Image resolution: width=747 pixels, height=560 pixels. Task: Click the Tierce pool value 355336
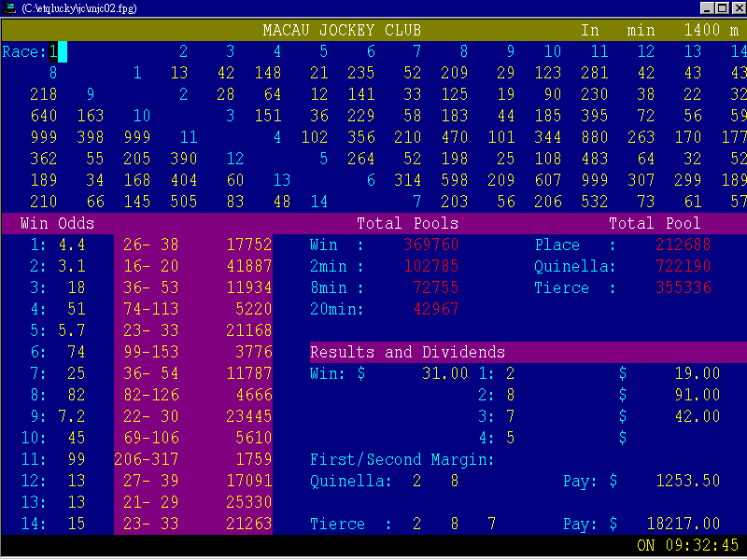click(683, 287)
